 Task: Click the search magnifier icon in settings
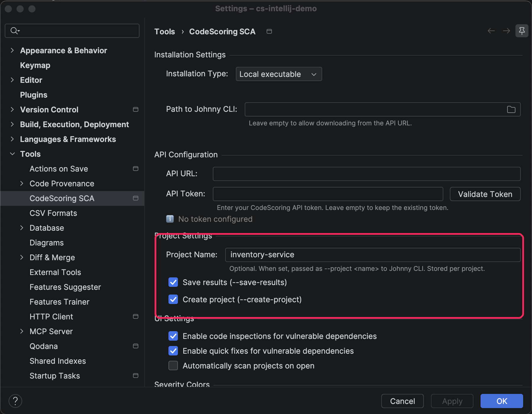pos(15,30)
